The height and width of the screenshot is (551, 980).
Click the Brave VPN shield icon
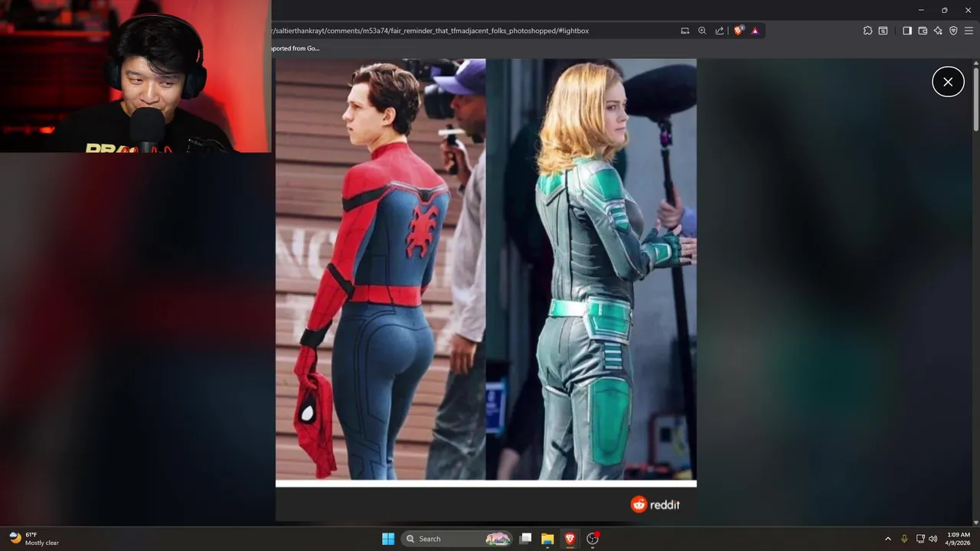point(953,31)
